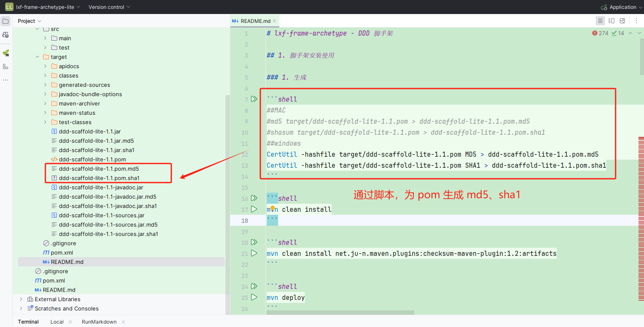Select the javadoc-bundle-options folder
644x327 pixels.
tap(86, 94)
